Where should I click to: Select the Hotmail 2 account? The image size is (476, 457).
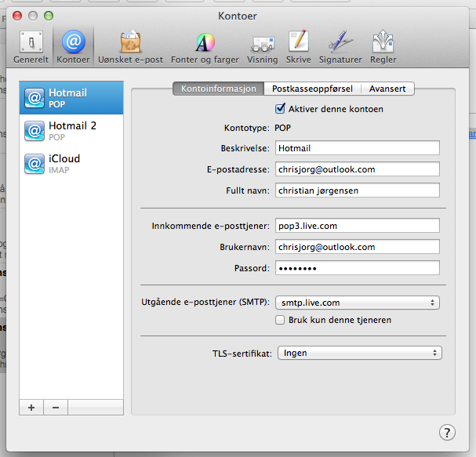click(71, 131)
